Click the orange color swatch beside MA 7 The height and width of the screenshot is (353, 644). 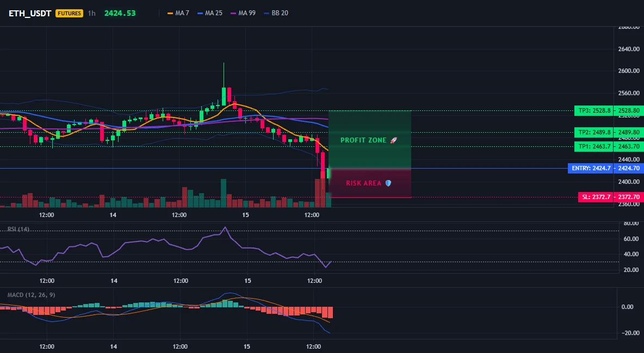pyautogui.click(x=170, y=13)
